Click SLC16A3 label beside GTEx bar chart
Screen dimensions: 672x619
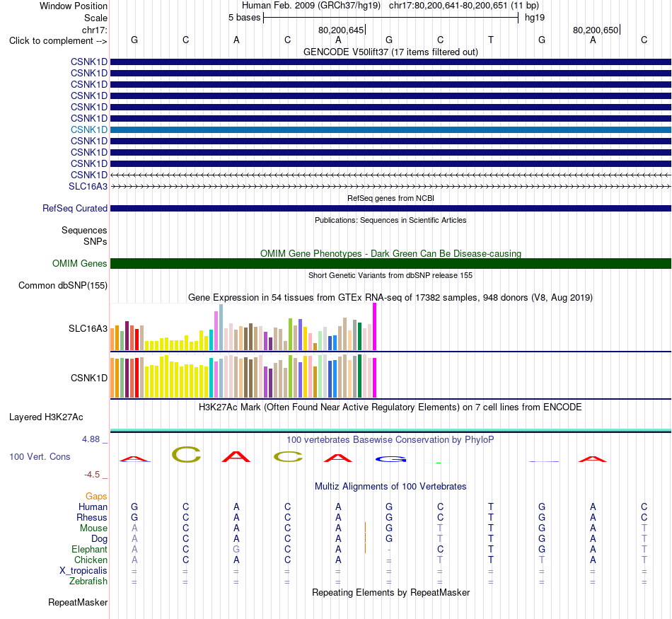[88, 328]
